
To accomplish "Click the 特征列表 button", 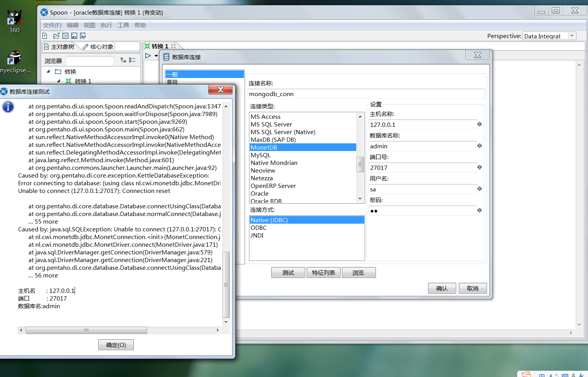I will click(x=324, y=272).
